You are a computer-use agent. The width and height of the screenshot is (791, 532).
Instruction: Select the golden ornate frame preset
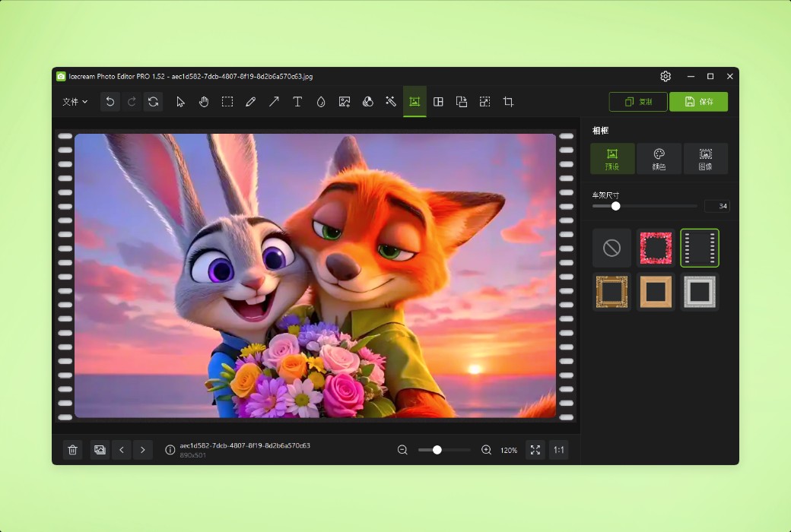[x=612, y=291]
